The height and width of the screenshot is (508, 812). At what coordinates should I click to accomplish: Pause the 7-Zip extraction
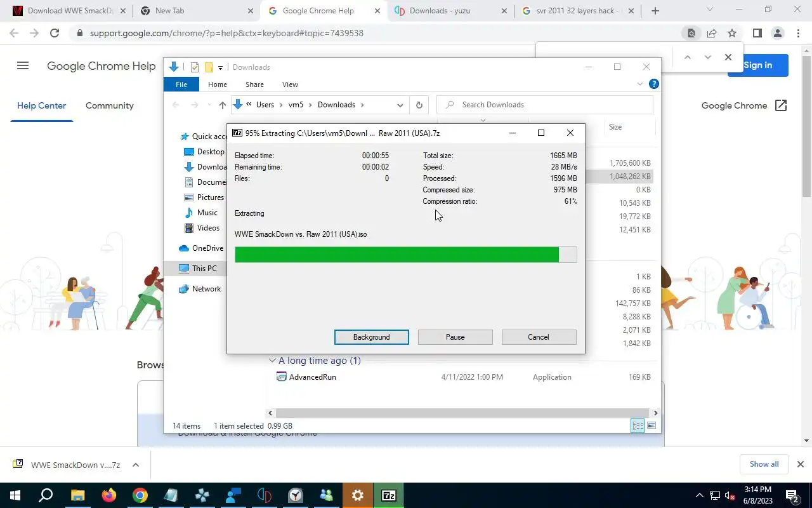click(455, 337)
